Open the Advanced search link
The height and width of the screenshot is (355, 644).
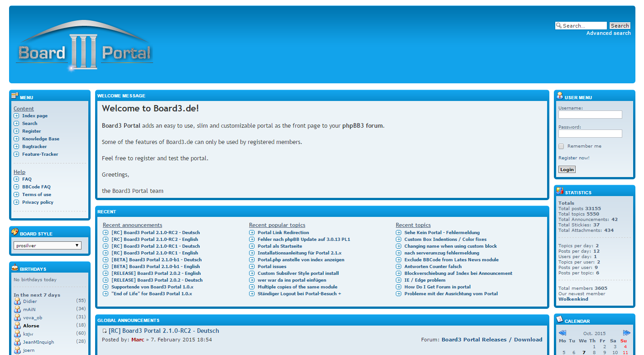pos(608,33)
